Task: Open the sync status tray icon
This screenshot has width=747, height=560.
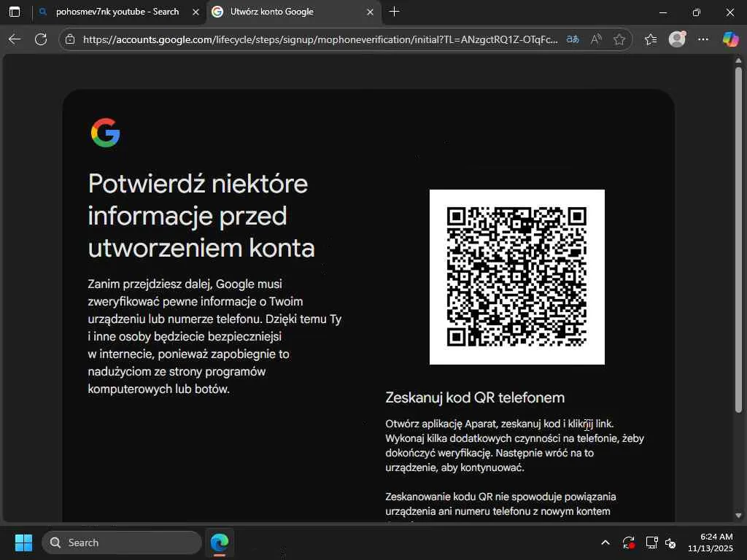Action: [x=628, y=542]
